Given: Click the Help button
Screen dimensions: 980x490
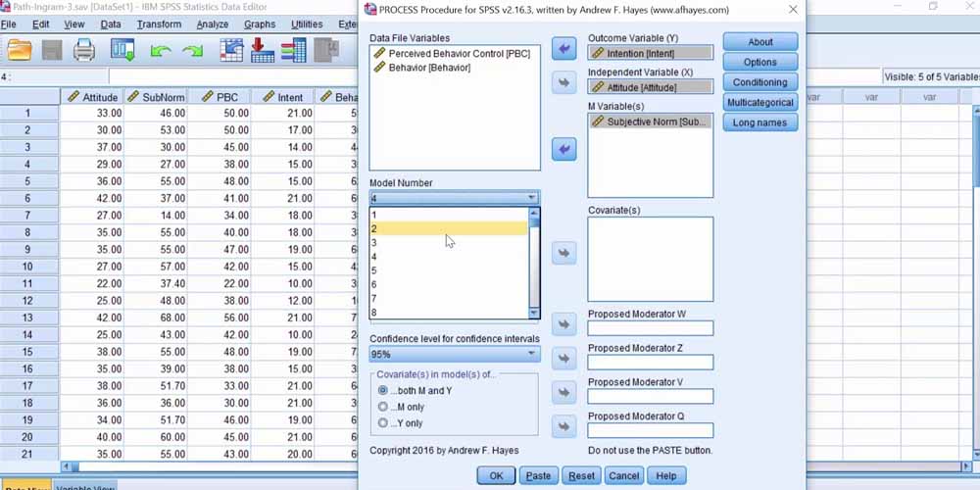Looking at the screenshot, I should point(666,475).
